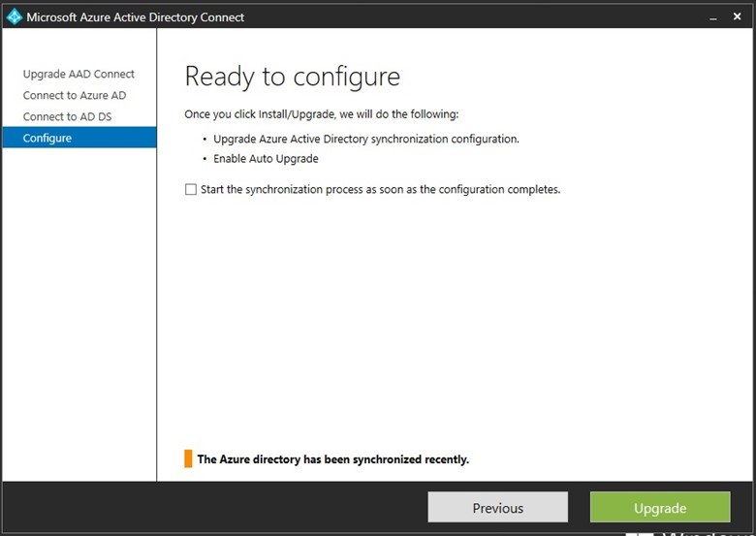Screen dimensions: 756x536
Task: Select the Connect to AD DS step
Action: (67, 116)
